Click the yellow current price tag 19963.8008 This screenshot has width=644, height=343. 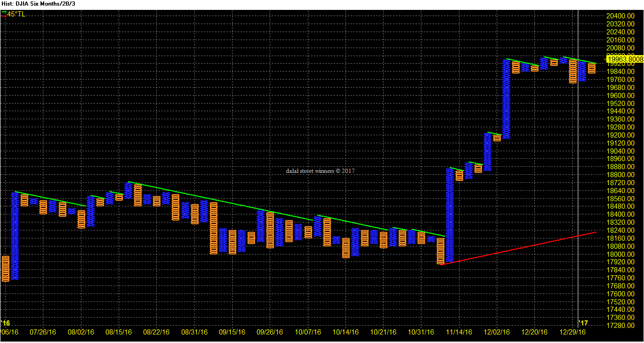point(625,59)
